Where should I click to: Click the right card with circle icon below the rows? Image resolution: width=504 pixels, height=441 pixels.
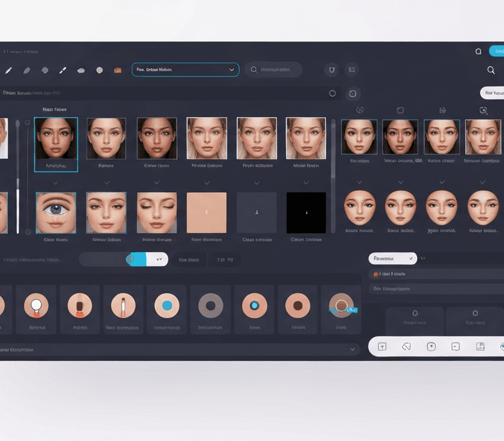(475, 321)
